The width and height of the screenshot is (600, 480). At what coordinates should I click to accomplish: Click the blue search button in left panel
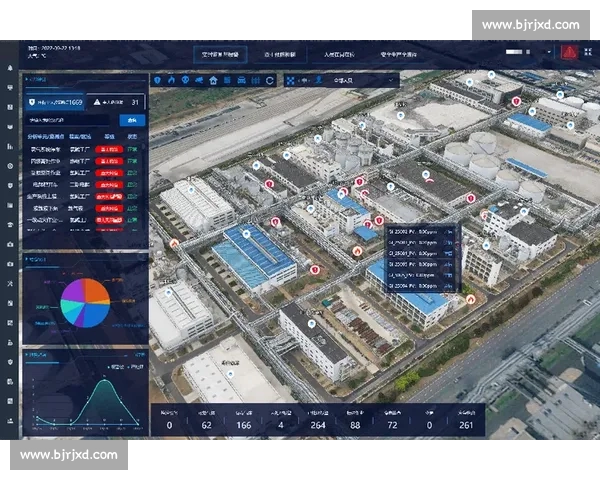point(130,120)
